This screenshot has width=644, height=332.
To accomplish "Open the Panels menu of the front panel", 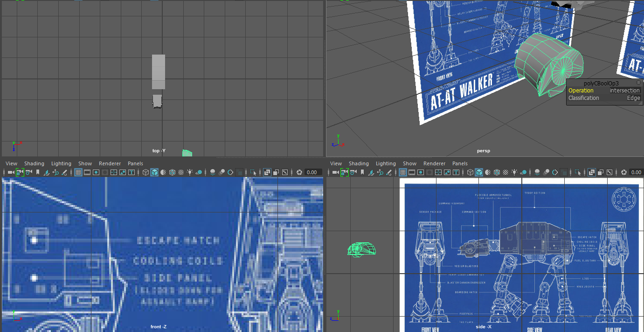I will [135, 163].
